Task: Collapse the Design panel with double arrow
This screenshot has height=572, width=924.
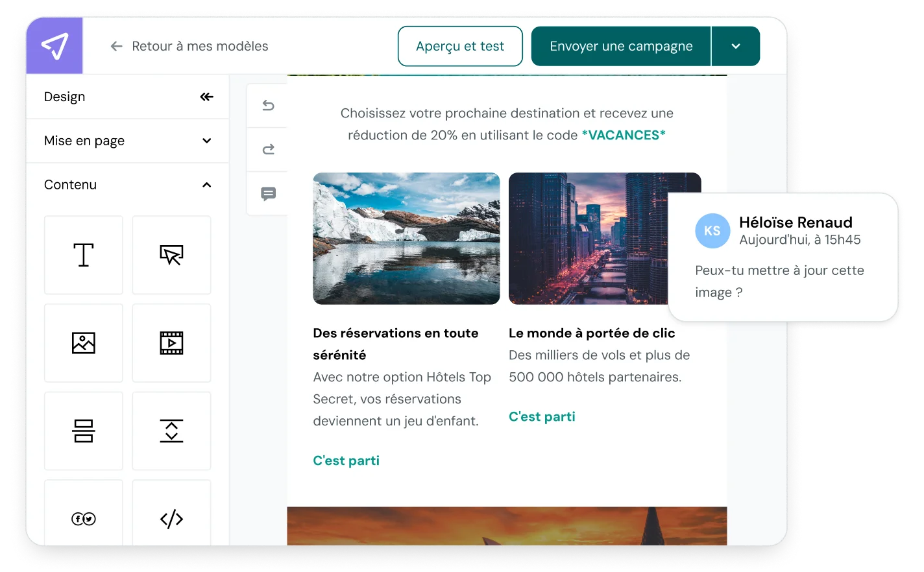Action: pos(206,97)
